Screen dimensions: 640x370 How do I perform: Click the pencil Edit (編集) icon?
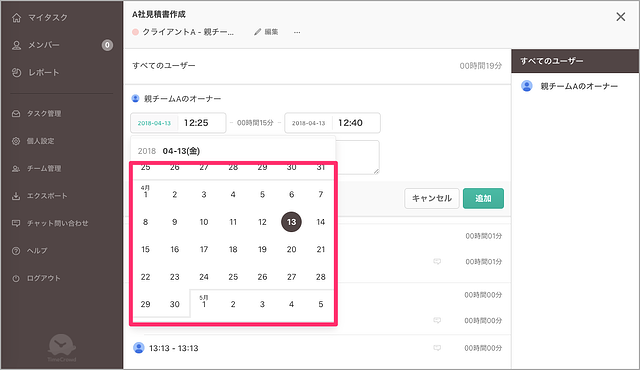pyautogui.click(x=258, y=32)
